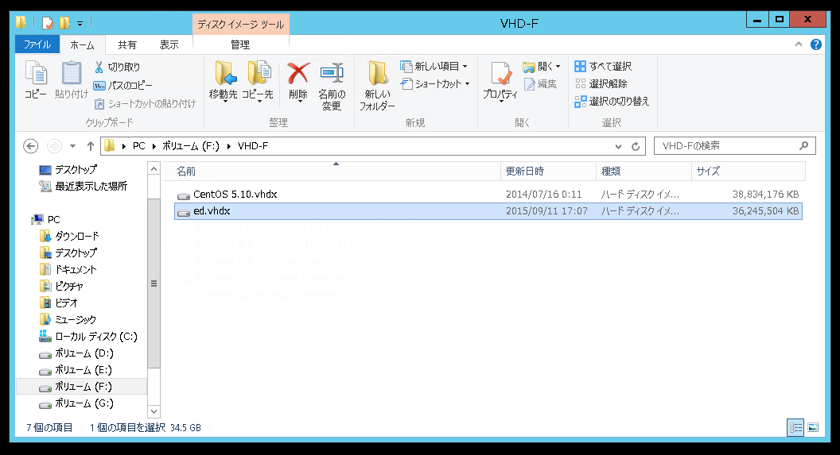Click Select none (選択解除)
Viewport: 840px width, 455px height.
[x=601, y=84]
